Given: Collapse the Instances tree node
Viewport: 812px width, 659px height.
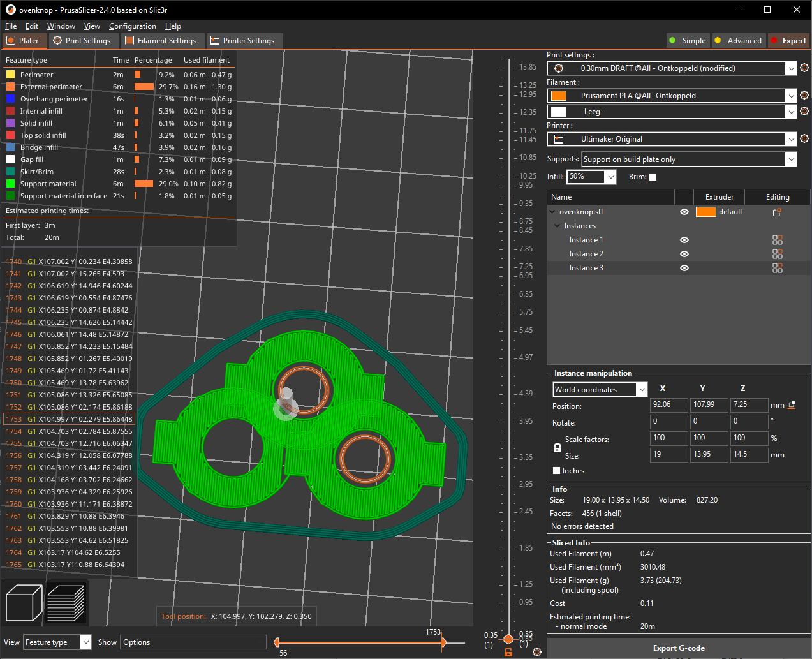Looking at the screenshot, I should [x=557, y=226].
